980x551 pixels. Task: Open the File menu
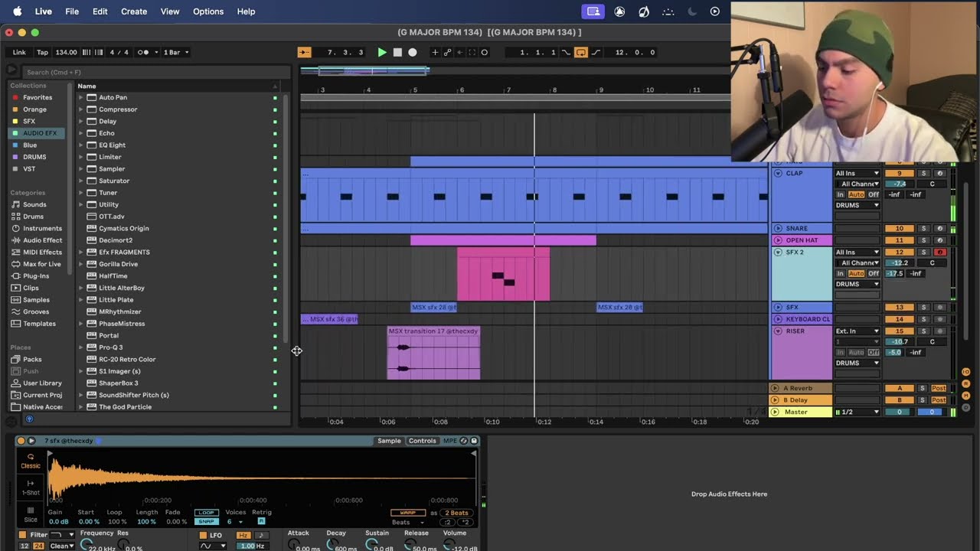click(x=72, y=11)
